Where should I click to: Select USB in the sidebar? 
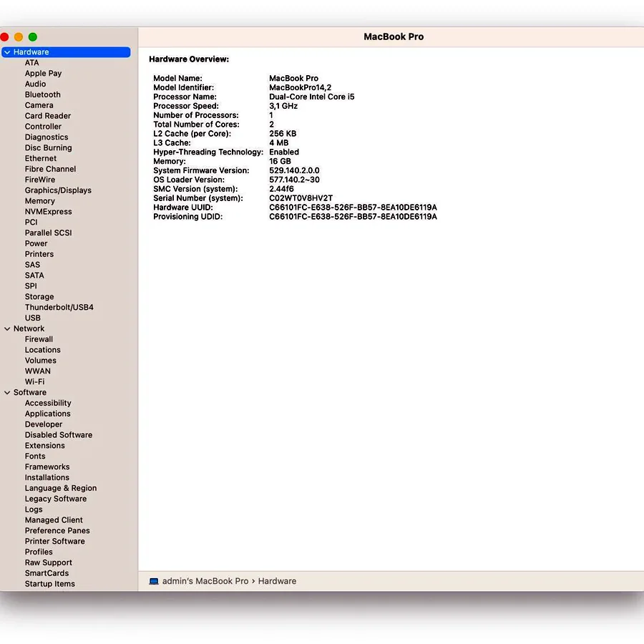[x=33, y=318]
